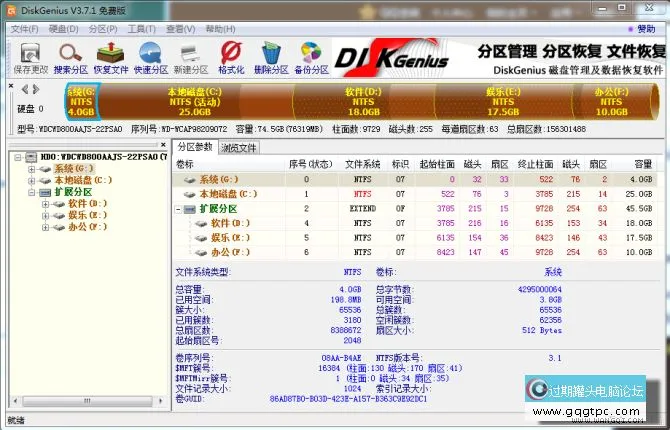Viewport: 670px width, 430px height.
Task: Click the 起始柱面 column header
Action: (x=437, y=164)
